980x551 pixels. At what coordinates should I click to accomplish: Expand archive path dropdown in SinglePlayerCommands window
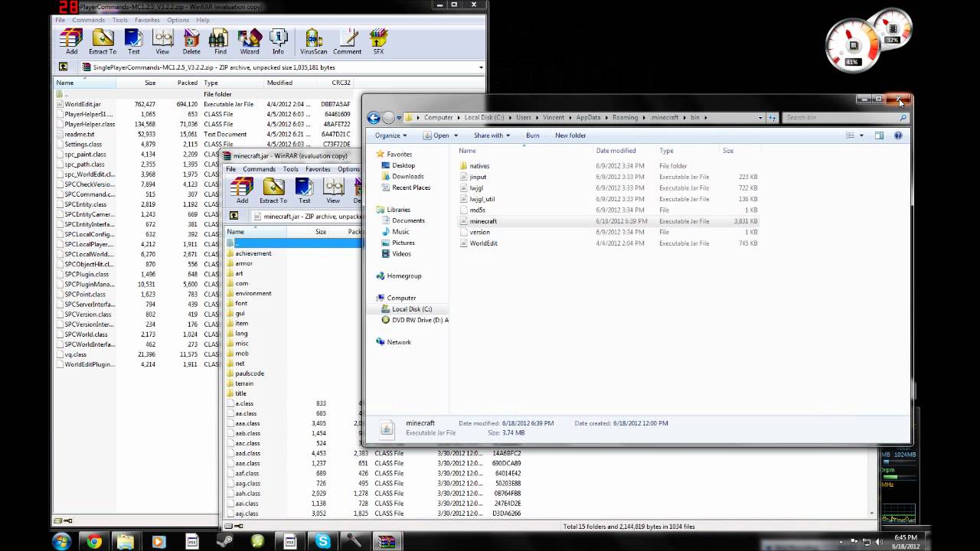coord(481,67)
